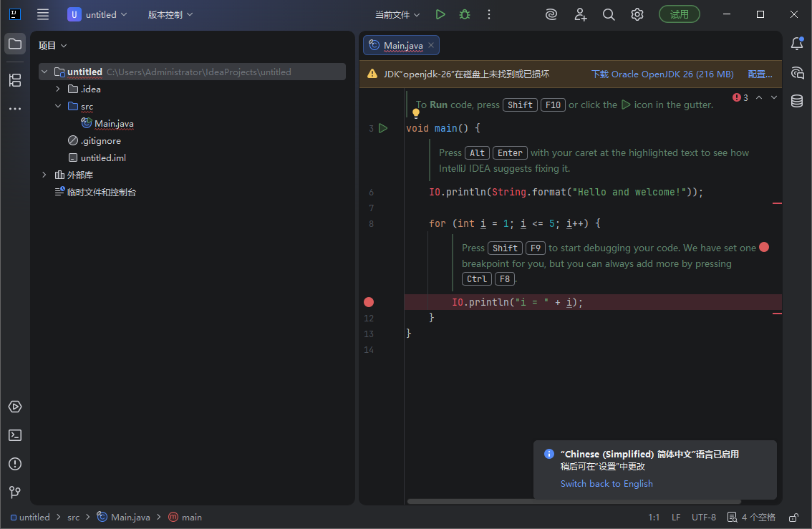Open Everywhere search with magnifier icon
812x529 pixels.
click(609, 14)
